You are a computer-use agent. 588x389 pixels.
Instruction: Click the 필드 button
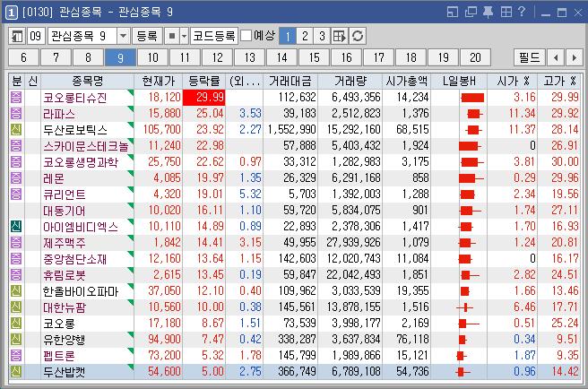(x=529, y=57)
